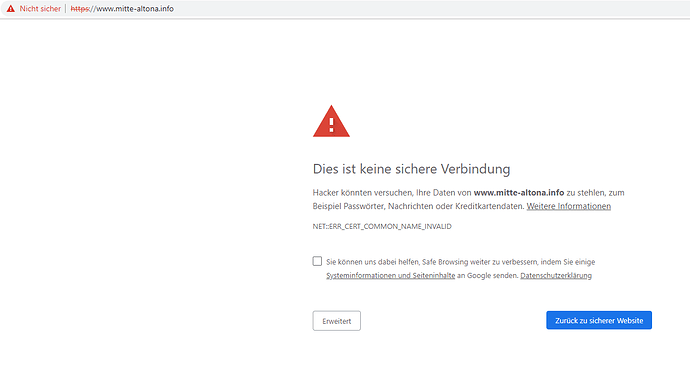The image size is (690, 382).
Task: Click the large red warning triangle icon
Action: coord(331,121)
